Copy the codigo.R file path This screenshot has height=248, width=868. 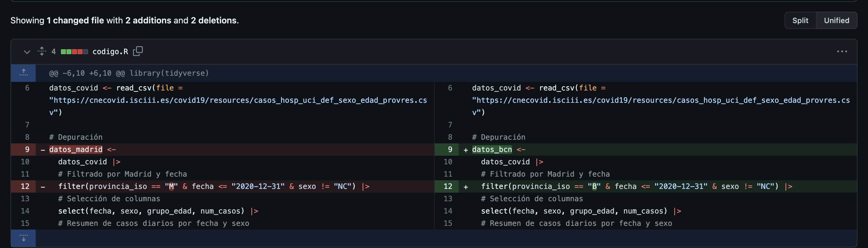tap(138, 51)
